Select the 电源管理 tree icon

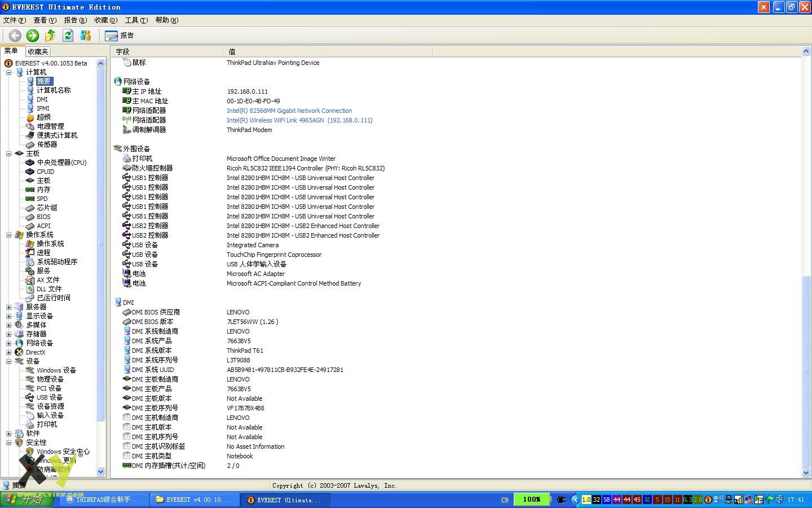pos(30,126)
